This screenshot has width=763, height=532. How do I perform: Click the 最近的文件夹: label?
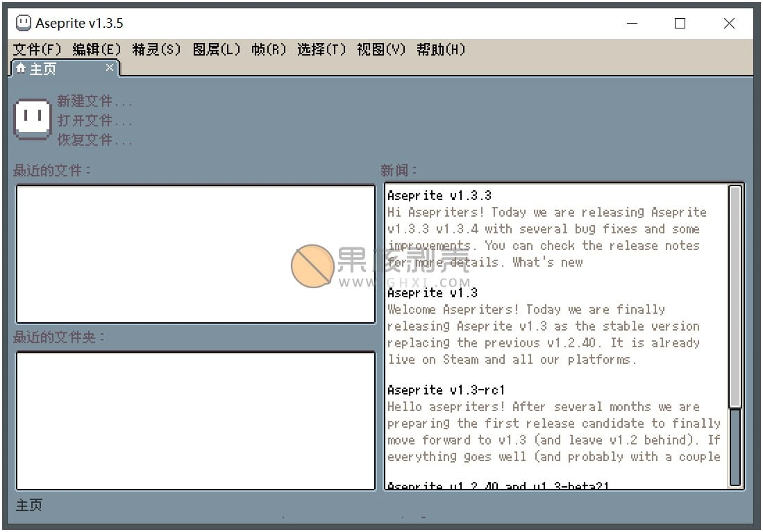click(x=58, y=337)
